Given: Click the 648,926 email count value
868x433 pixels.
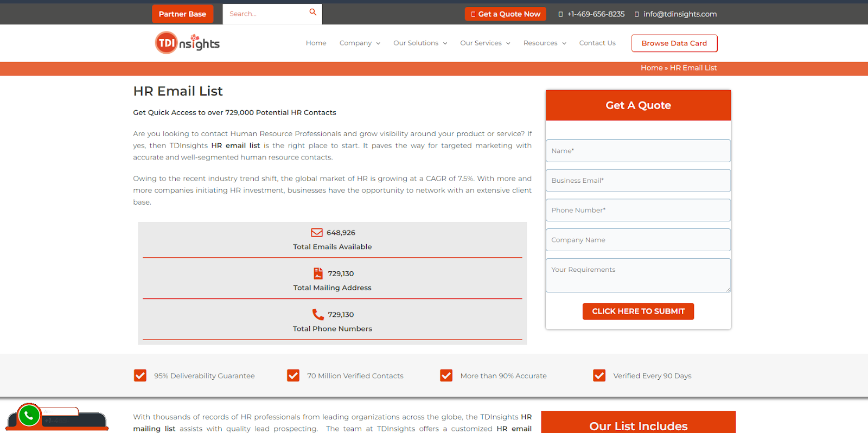Looking at the screenshot, I should click(341, 233).
